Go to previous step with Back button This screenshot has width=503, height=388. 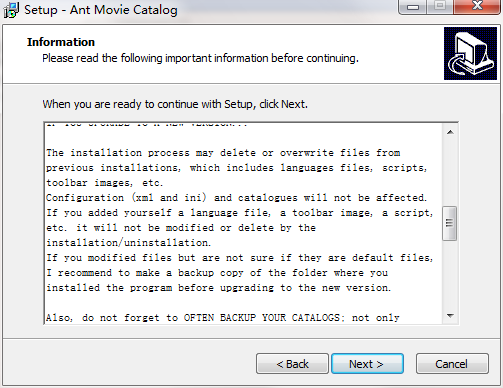click(292, 364)
